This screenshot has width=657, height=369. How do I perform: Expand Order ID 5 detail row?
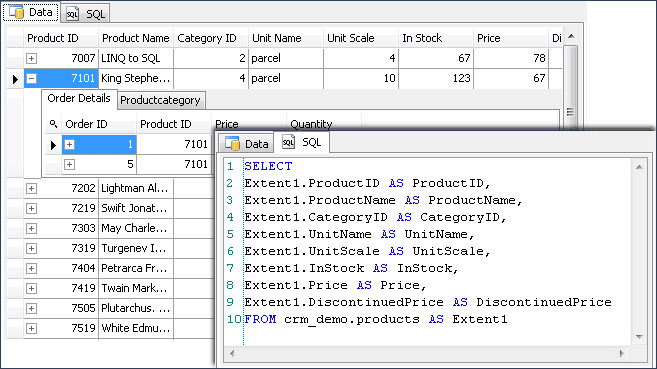70,165
